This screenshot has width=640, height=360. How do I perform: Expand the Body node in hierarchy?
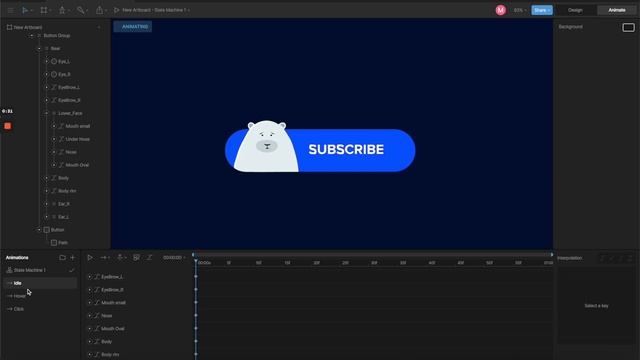point(47,178)
